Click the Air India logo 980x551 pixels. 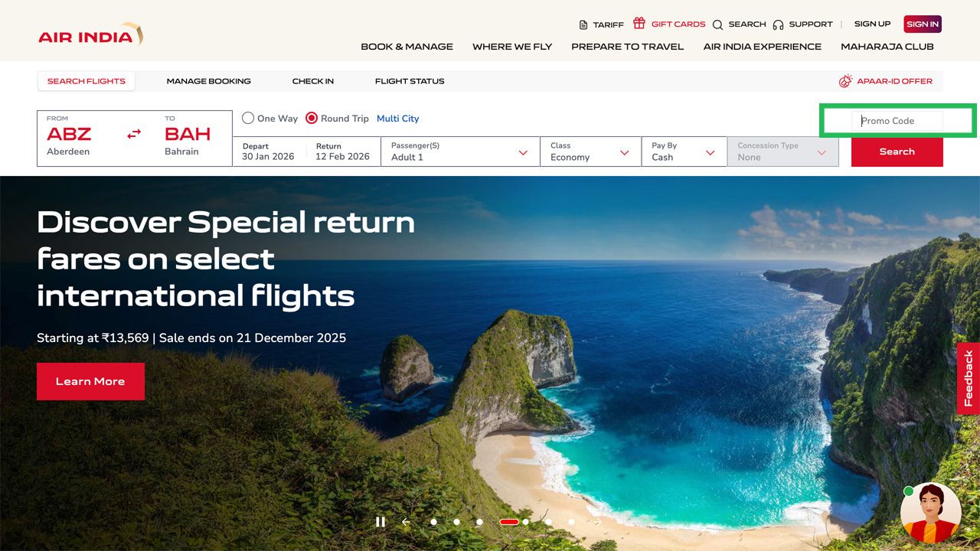pyautogui.click(x=90, y=34)
